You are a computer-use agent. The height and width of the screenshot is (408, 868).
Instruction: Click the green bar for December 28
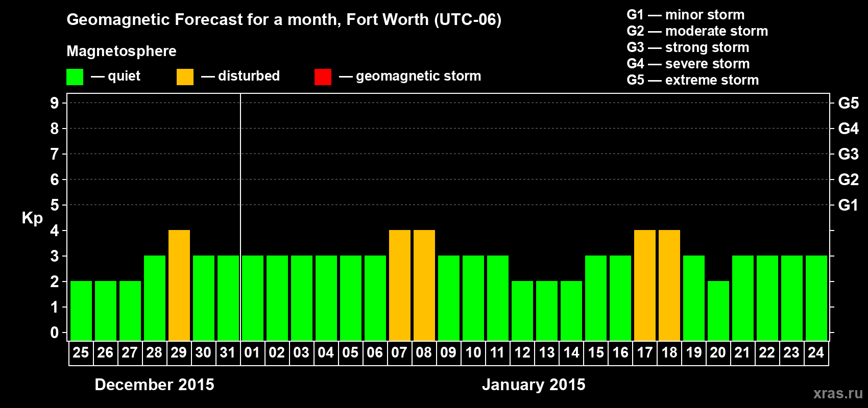pyautogui.click(x=155, y=298)
